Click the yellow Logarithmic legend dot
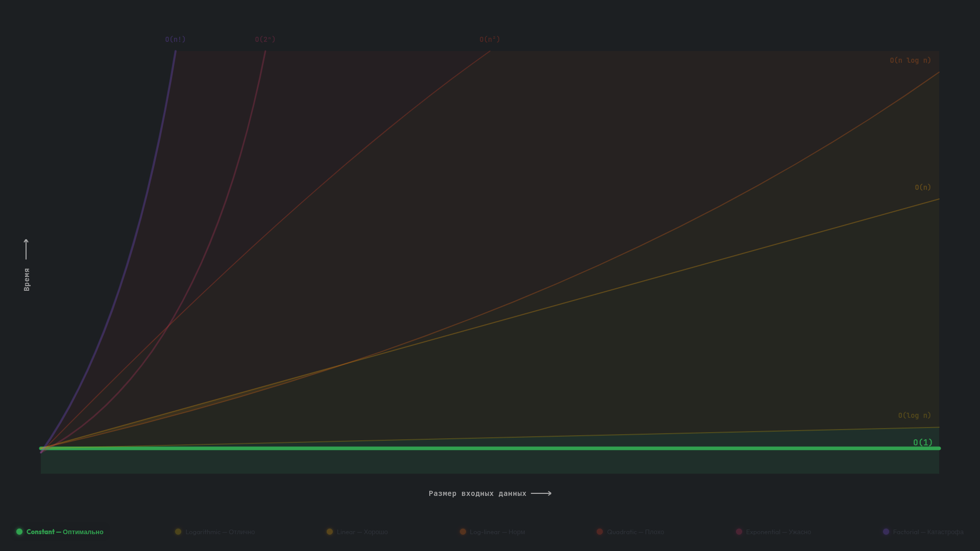Image resolution: width=980 pixels, height=551 pixels. tap(178, 532)
